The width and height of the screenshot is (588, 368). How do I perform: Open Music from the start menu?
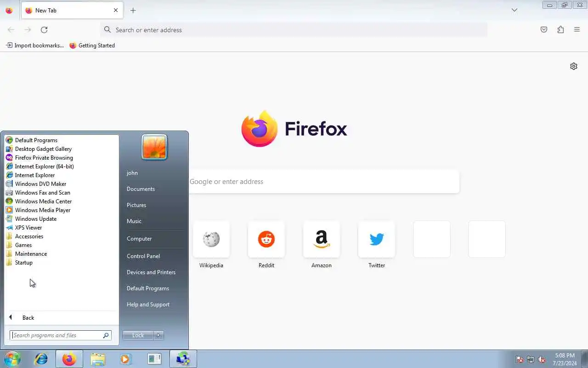(x=134, y=221)
